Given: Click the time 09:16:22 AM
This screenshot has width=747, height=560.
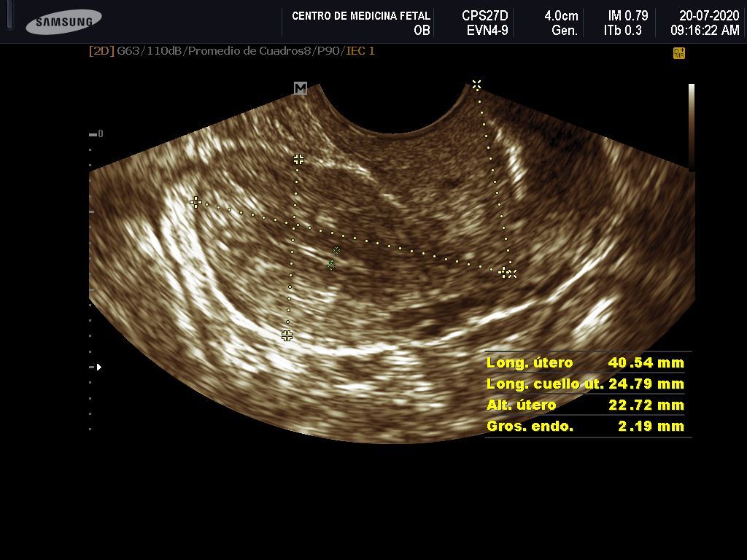Looking at the screenshot, I should pos(705,31).
